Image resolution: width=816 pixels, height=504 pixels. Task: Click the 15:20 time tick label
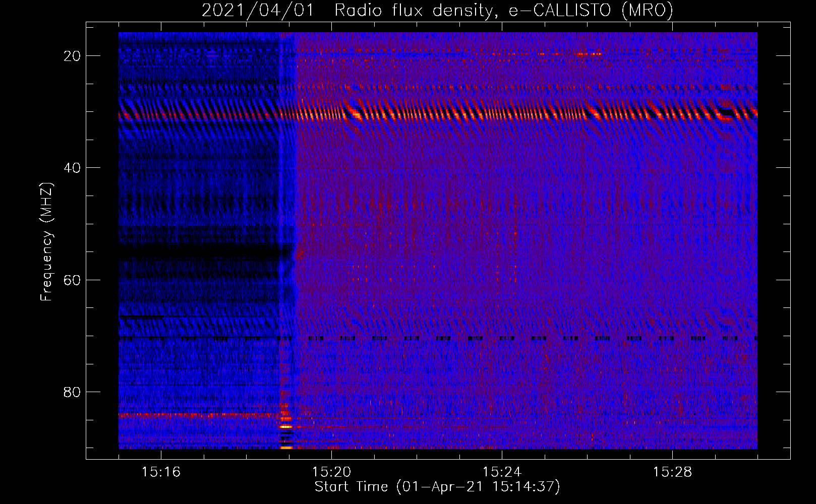tap(331, 472)
